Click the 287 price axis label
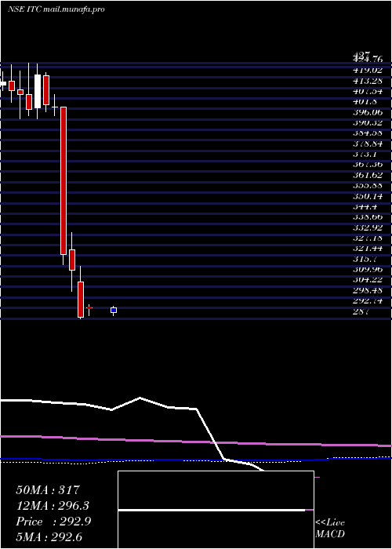The height and width of the screenshot is (549, 392). (x=361, y=311)
